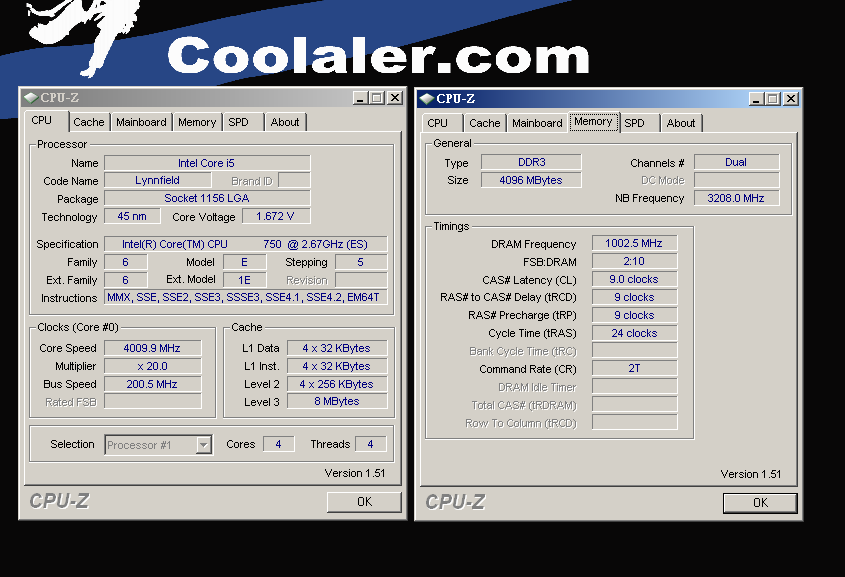
Task: Close the right CPU-Z window
Action: (791, 99)
